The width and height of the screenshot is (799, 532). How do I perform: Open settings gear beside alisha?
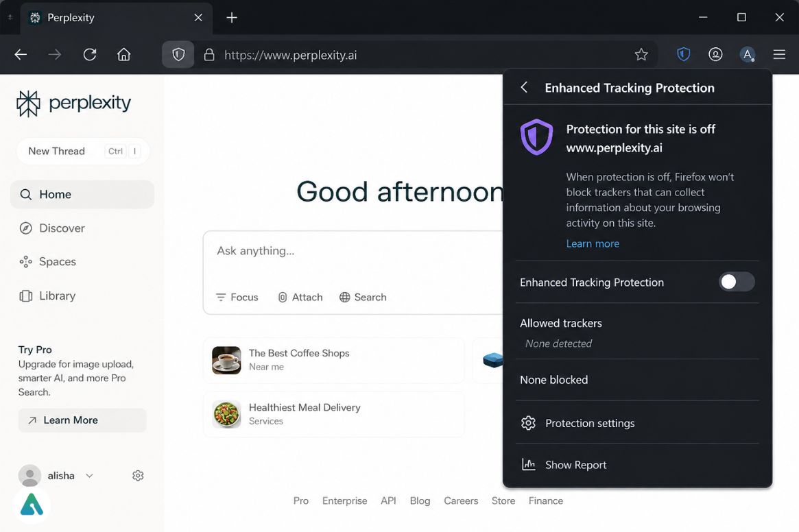pyautogui.click(x=138, y=475)
